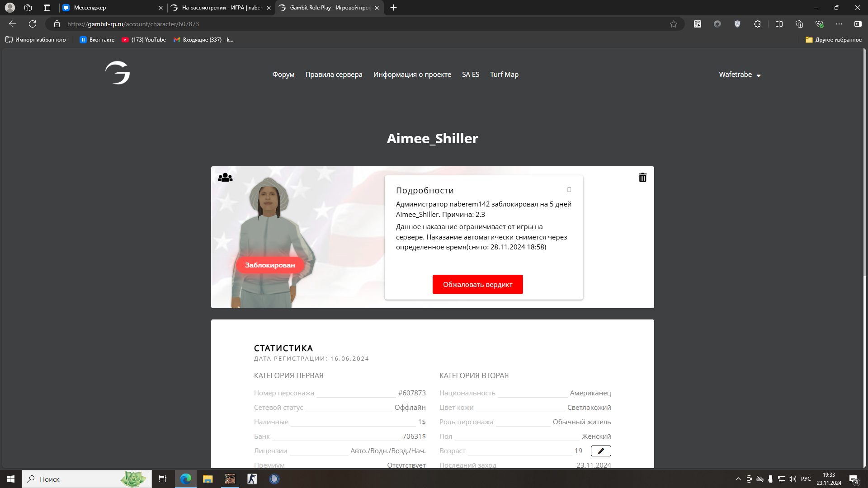The image size is (868, 488).
Task: Add page to favorites star icon
Action: 674,24
